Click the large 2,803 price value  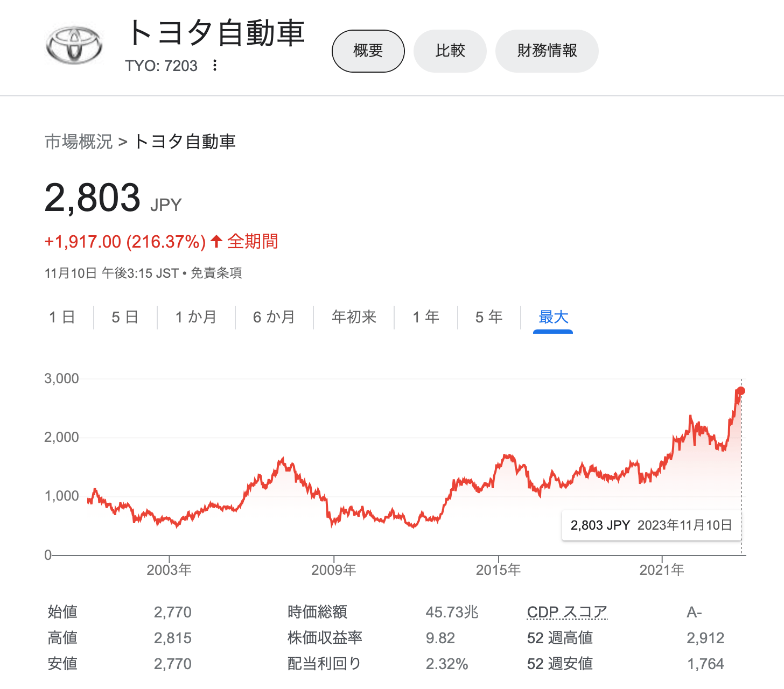point(93,198)
